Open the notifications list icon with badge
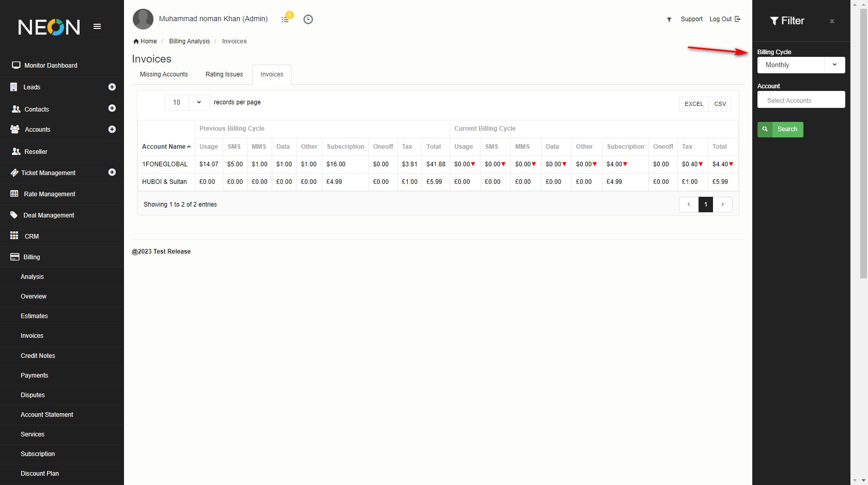The height and width of the screenshot is (485, 868). [285, 19]
